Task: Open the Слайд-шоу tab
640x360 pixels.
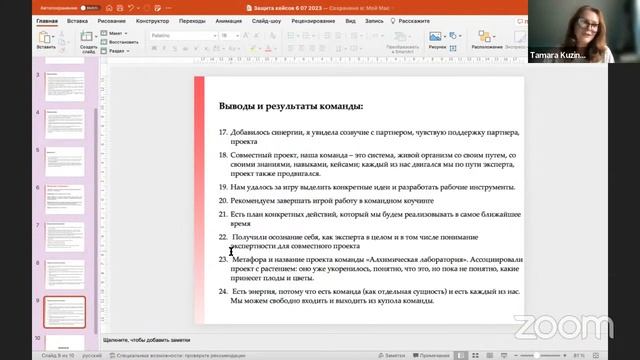Action: point(266,21)
